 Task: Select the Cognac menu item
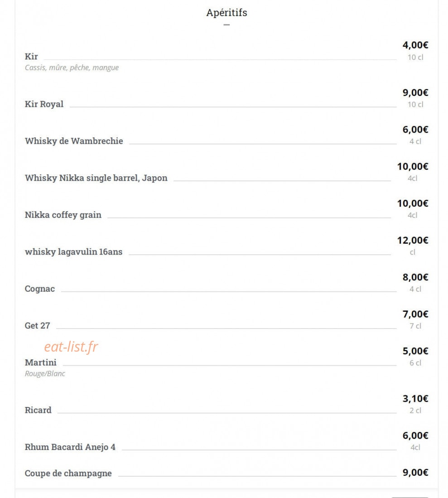click(x=40, y=289)
